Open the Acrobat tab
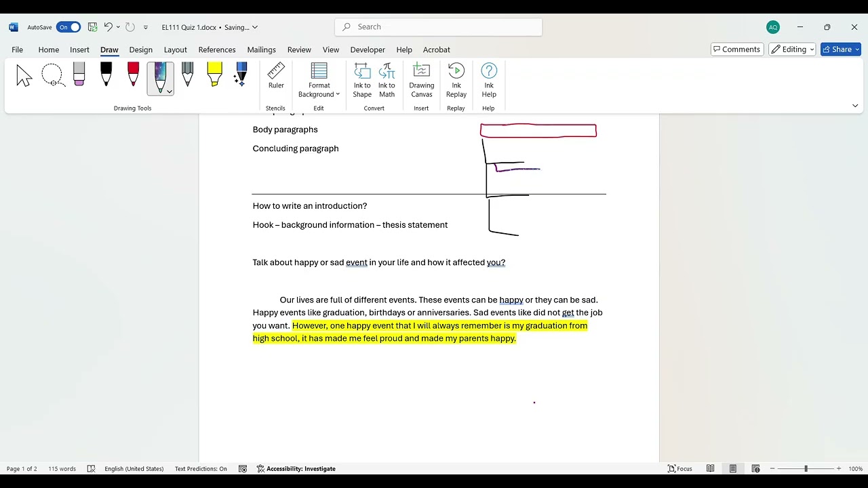The image size is (868, 488). point(437,49)
